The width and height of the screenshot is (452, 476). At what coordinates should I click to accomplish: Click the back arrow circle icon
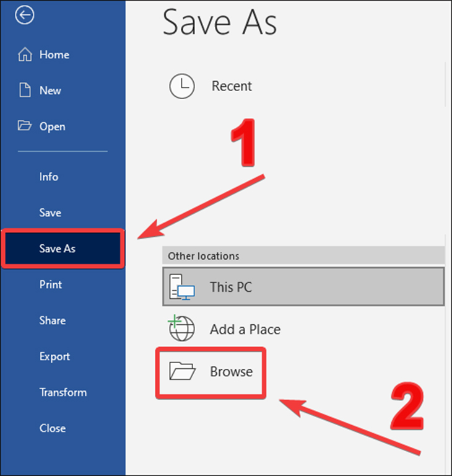25,15
